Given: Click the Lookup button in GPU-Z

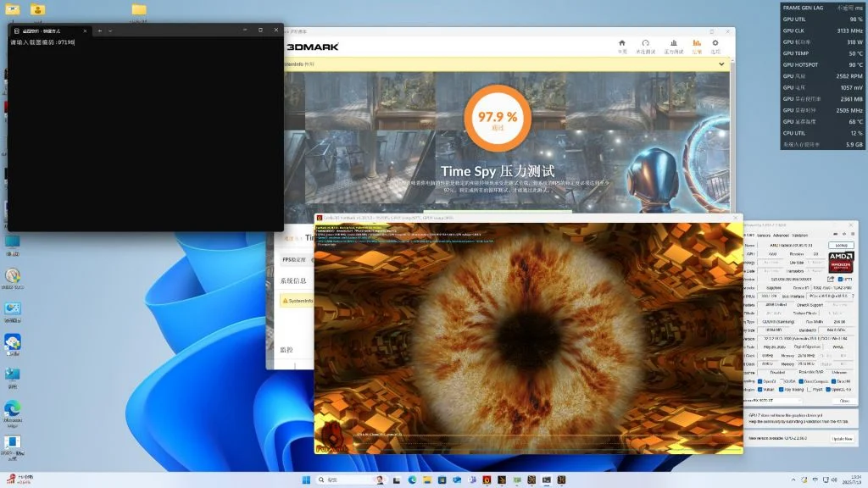Looking at the screenshot, I should coord(841,245).
